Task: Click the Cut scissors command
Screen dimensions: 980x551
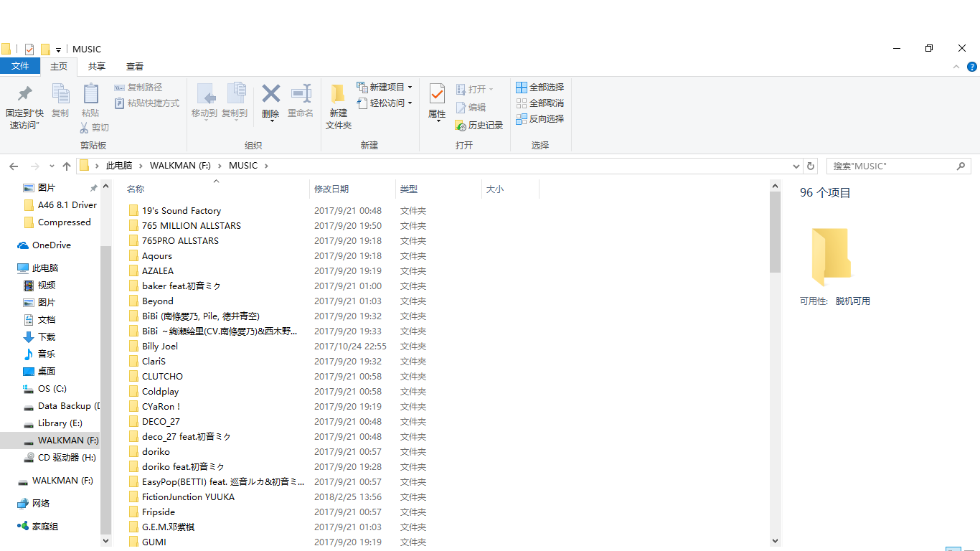Action: click(x=94, y=127)
